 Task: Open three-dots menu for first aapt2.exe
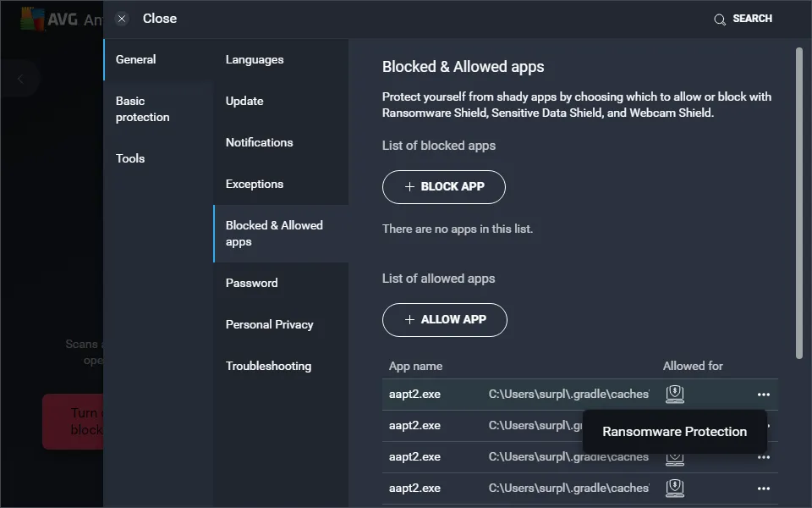[x=764, y=395]
